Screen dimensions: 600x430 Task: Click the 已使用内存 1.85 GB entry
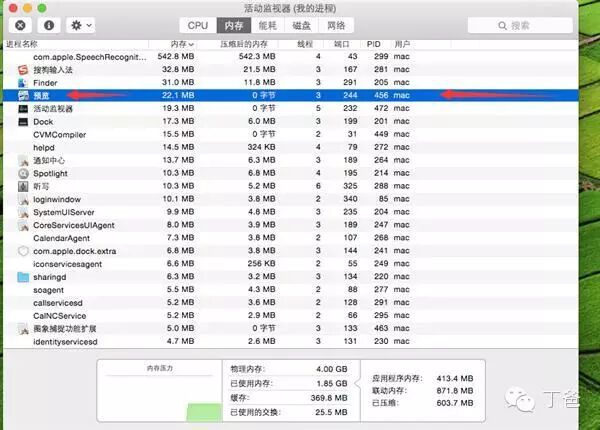click(289, 383)
